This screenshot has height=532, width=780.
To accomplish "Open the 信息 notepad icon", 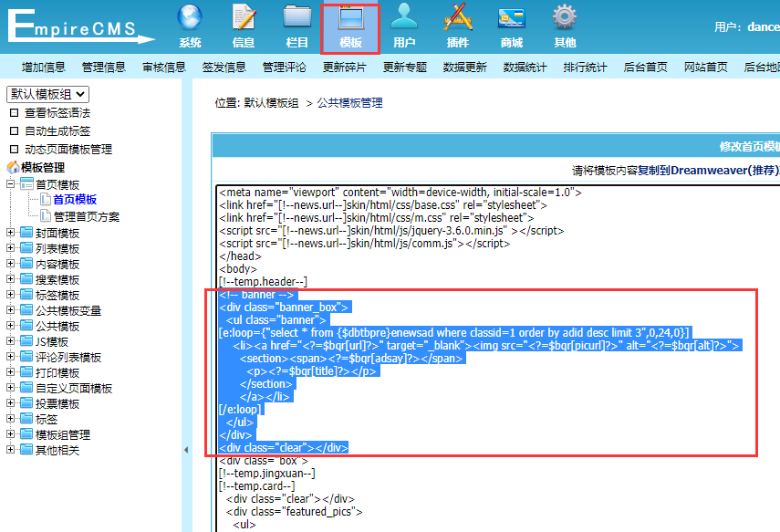I will (244, 18).
